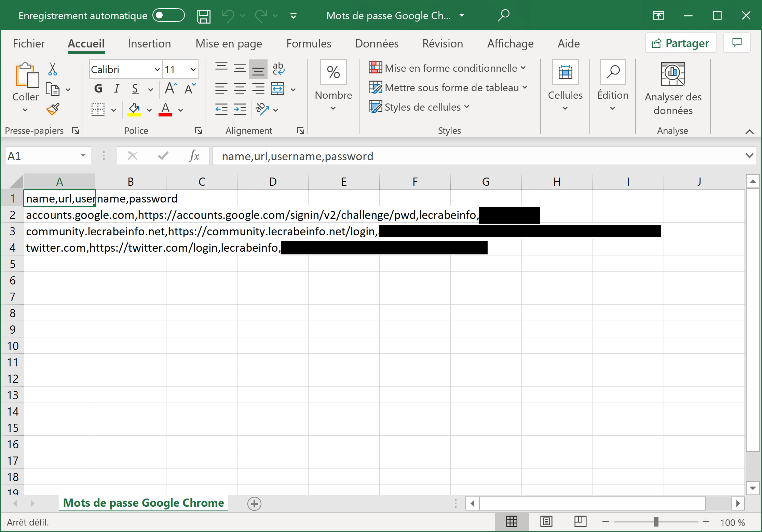Click the horizontal scrollbar right arrow
The width and height of the screenshot is (762, 532).
click(738, 503)
